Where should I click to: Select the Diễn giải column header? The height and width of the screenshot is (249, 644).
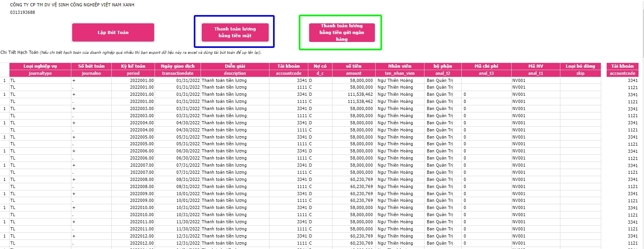(235, 66)
